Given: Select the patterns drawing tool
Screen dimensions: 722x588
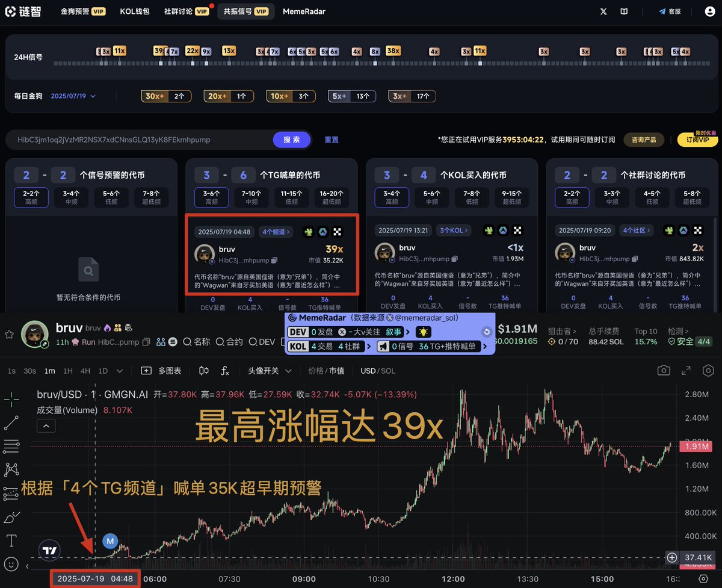Looking at the screenshot, I should [x=11, y=469].
